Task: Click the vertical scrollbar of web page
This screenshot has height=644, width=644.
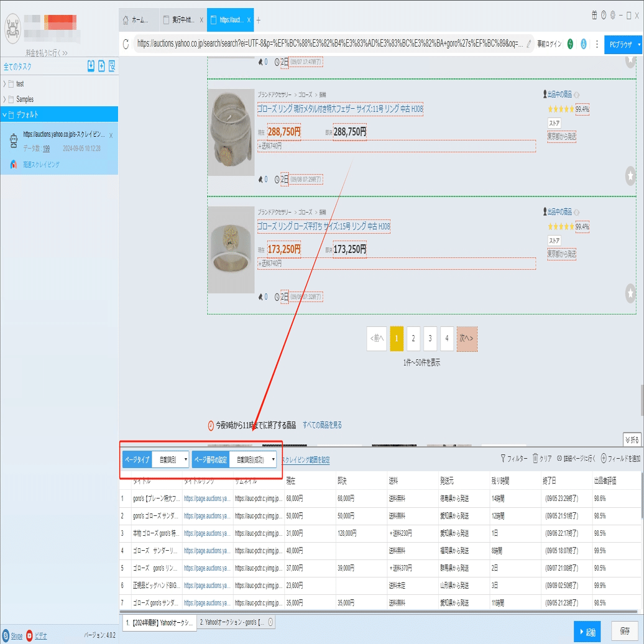Action: click(642, 400)
